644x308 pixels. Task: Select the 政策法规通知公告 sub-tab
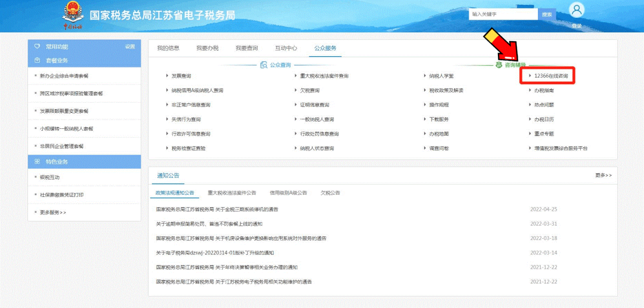175,193
